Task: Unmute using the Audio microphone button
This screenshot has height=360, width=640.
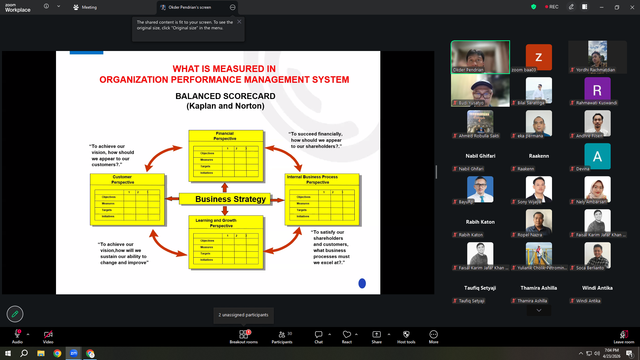Action: (17, 337)
